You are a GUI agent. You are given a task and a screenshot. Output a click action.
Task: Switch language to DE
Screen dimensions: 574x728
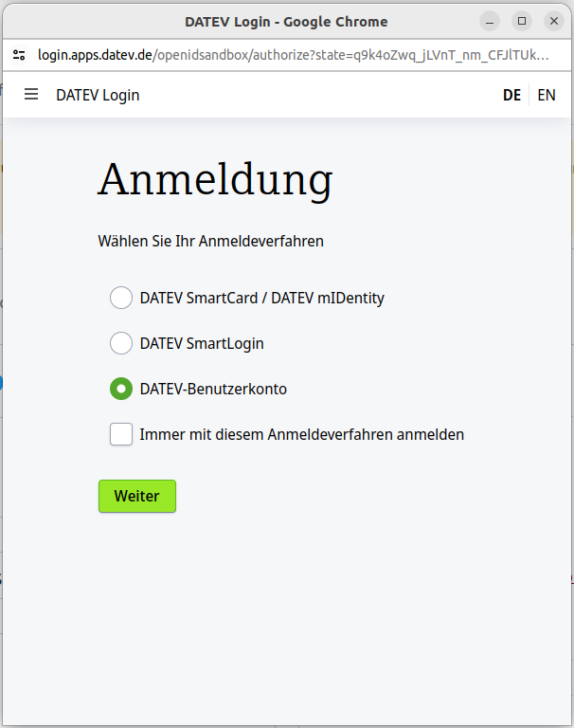[511, 95]
